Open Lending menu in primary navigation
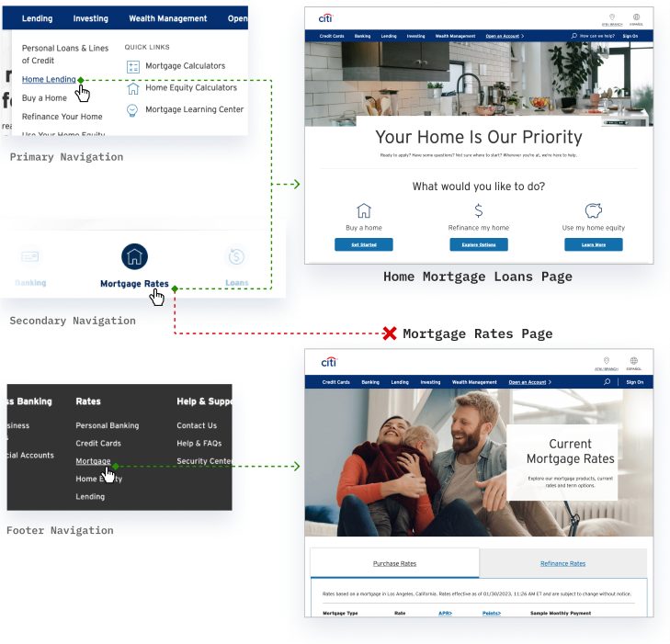670x644 pixels. pos(37,18)
